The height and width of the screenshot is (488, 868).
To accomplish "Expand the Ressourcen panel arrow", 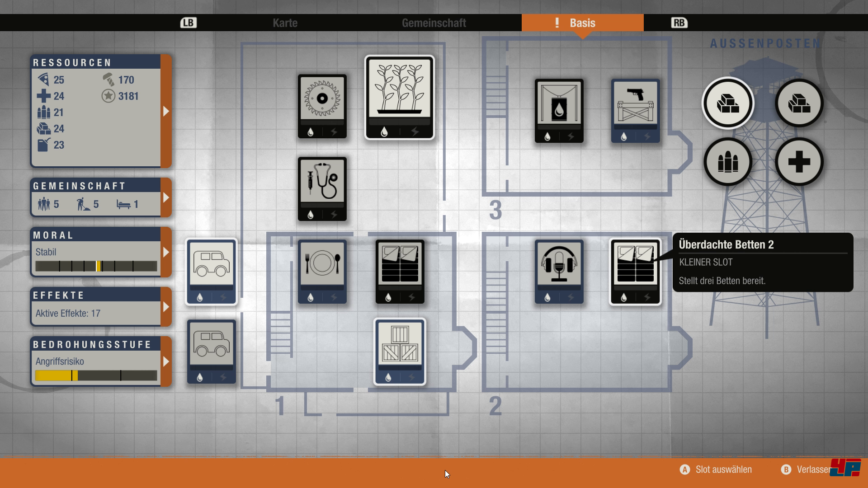I will pyautogui.click(x=166, y=111).
